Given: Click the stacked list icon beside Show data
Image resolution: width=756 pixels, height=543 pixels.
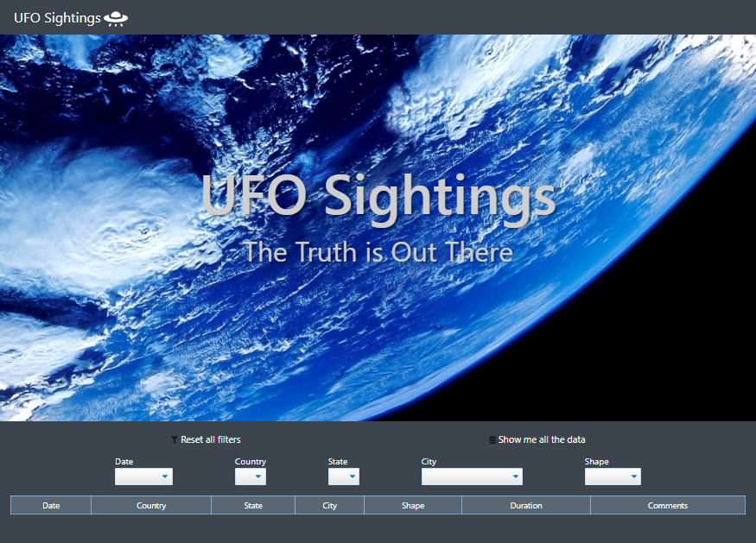Looking at the screenshot, I should pos(492,440).
